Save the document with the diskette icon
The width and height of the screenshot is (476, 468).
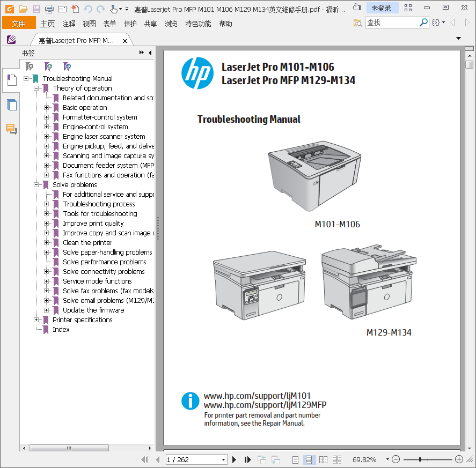click(36, 9)
